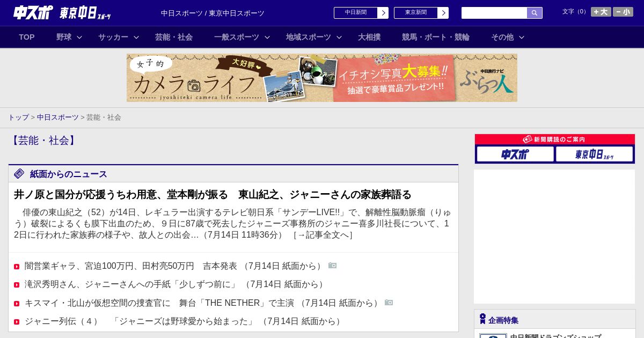Open the 中日新聞 link button
Image resolution: width=644 pixels, height=338 pixels.
(356, 13)
